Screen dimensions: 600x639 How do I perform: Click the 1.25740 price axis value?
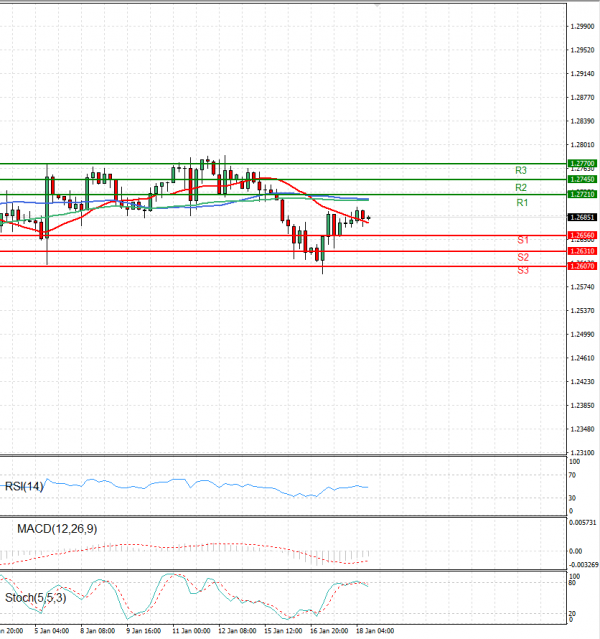[x=582, y=287]
